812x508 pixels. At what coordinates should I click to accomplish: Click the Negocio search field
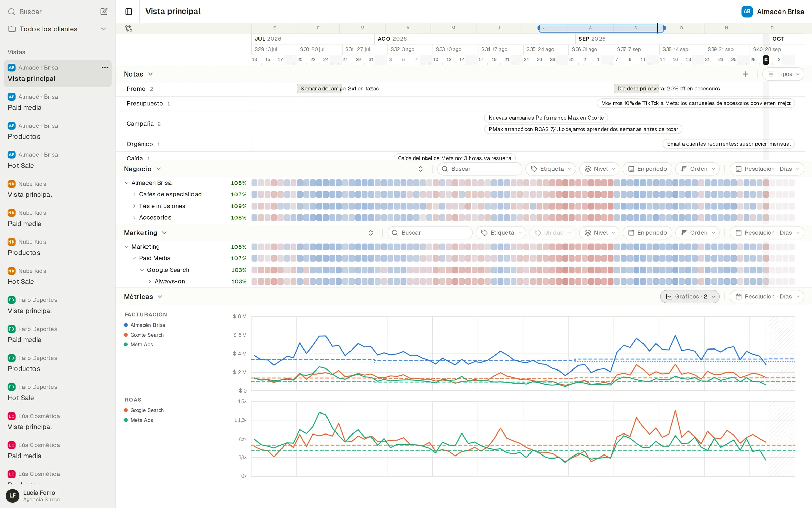click(480, 169)
